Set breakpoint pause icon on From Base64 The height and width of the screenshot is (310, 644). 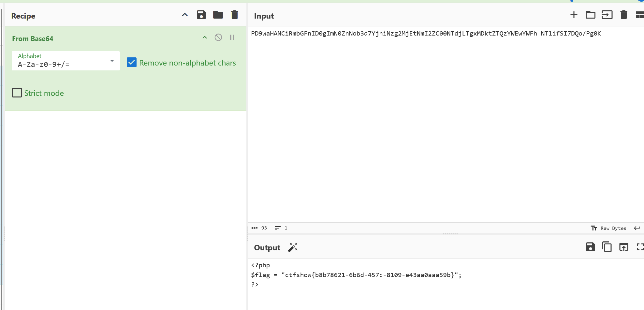pos(232,37)
